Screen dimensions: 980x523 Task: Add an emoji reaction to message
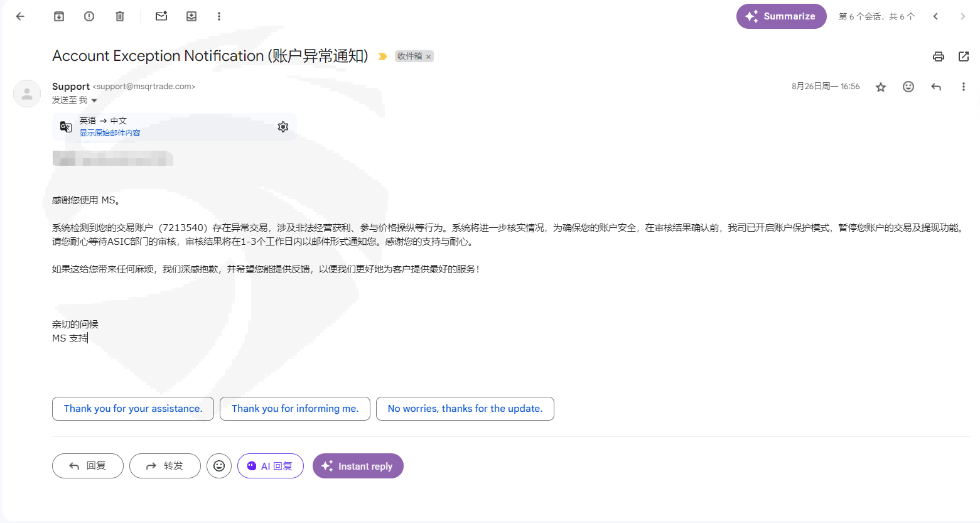coord(908,87)
